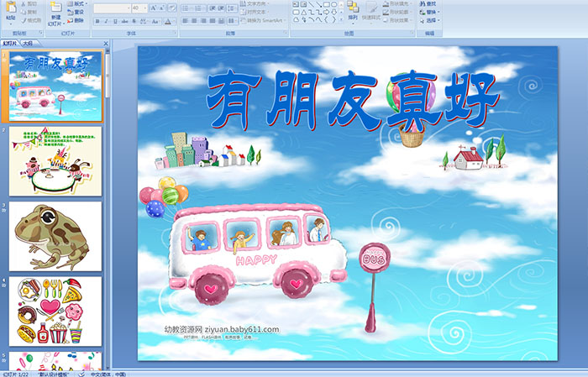Screen dimensions: 588x377
Task: Switch to the Outline pane tab
Action: click(28, 43)
